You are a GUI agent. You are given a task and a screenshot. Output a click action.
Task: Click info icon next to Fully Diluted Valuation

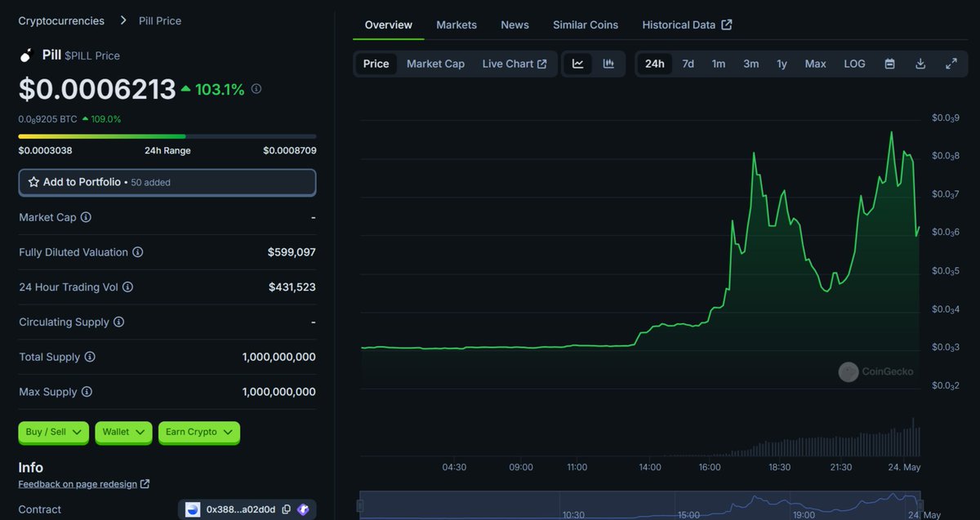(x=138, y=252)
